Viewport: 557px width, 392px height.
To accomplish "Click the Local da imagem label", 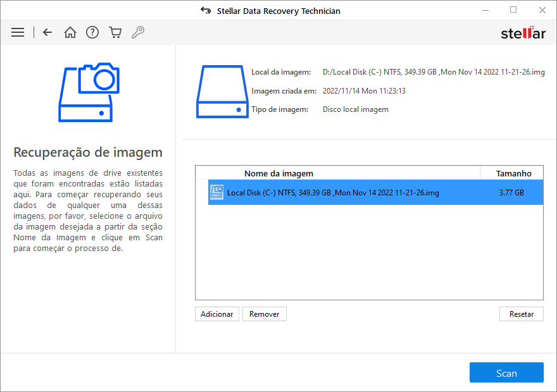I will pyautogui.click(x=281, y=72).
